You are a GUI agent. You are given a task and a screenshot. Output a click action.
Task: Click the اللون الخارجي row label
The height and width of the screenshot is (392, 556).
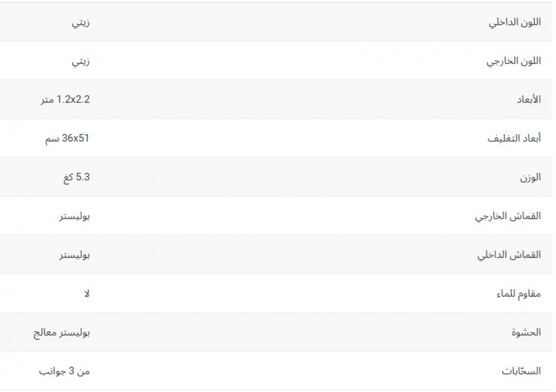514,61
